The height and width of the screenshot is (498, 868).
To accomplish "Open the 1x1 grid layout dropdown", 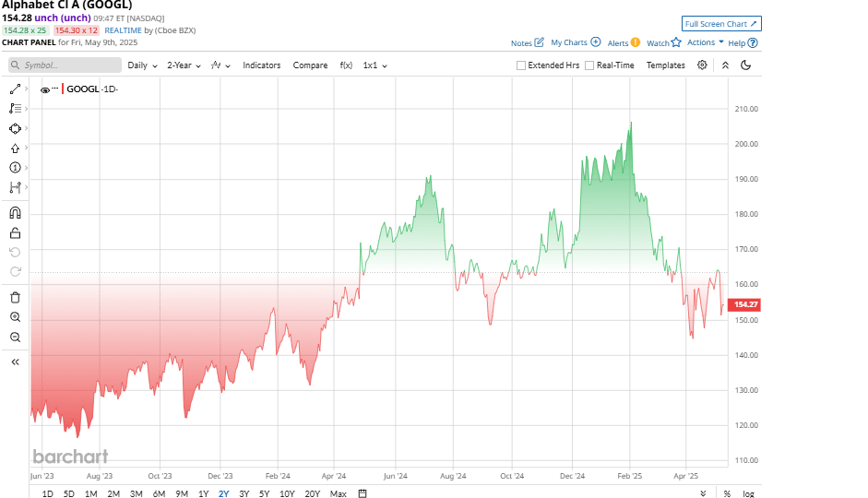I will pyautogui.click(x=375, y=65).
